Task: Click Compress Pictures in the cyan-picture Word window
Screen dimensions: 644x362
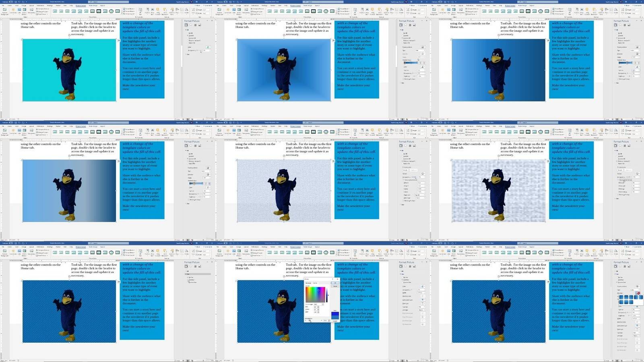Action: (43, 9)
